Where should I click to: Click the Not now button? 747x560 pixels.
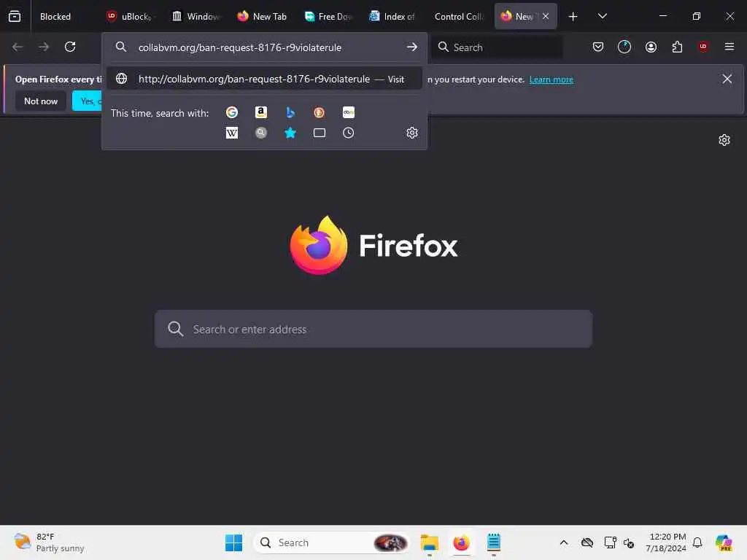pos(41,101)
